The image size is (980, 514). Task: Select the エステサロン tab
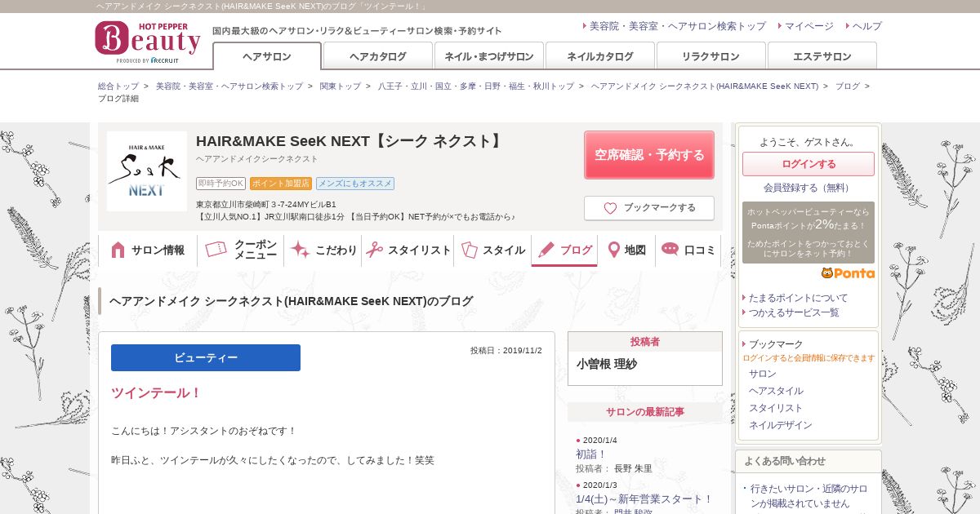tap(822, 56)
